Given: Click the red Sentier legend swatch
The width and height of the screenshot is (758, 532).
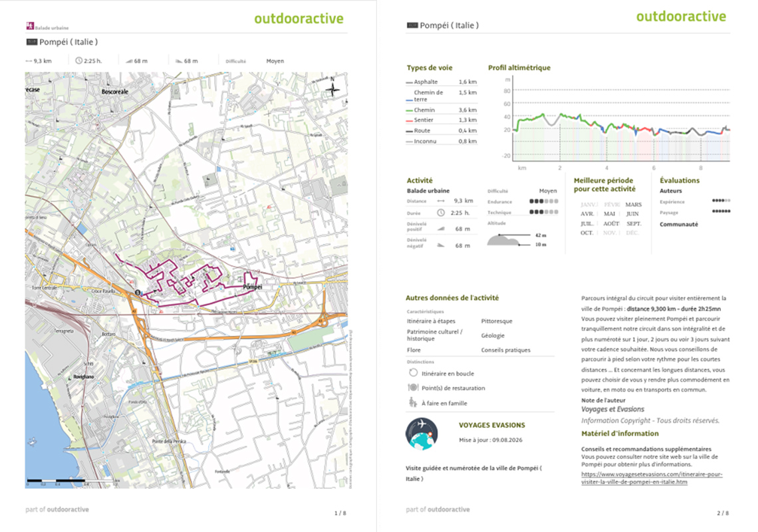Looking at the screenshot, I should [x=410, y=120].
